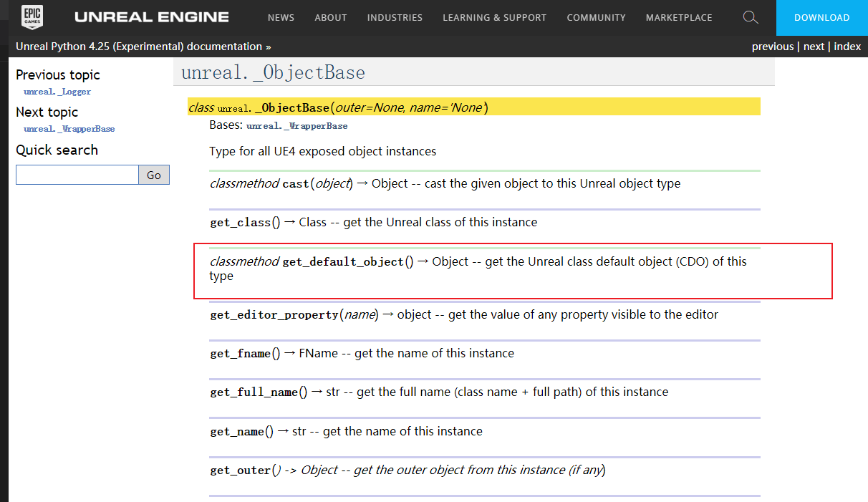Open the About menu item

coord(330,17)
